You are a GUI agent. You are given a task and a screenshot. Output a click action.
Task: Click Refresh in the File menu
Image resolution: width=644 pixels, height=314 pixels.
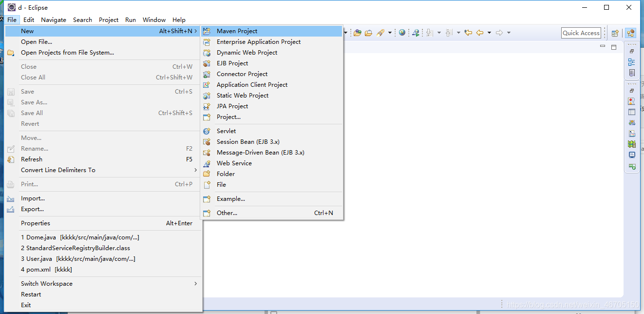tap(103, 159)
